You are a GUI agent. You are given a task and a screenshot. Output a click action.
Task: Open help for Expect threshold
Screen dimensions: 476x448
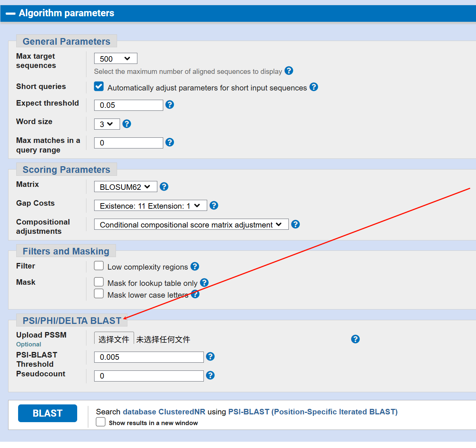pyautogui.click(x=170, y=105)
